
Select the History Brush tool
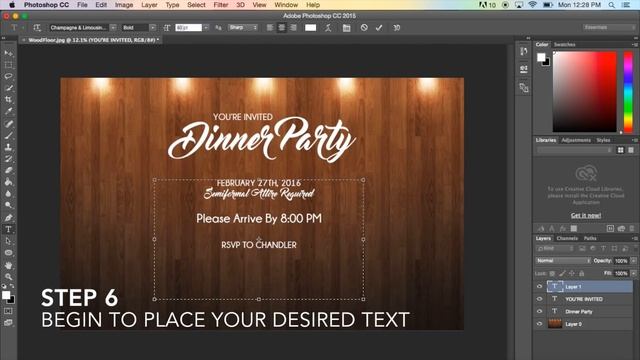[8, 158]
